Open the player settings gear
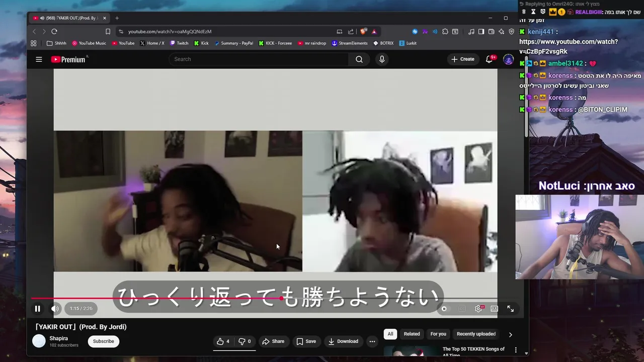 coord(478,309)
